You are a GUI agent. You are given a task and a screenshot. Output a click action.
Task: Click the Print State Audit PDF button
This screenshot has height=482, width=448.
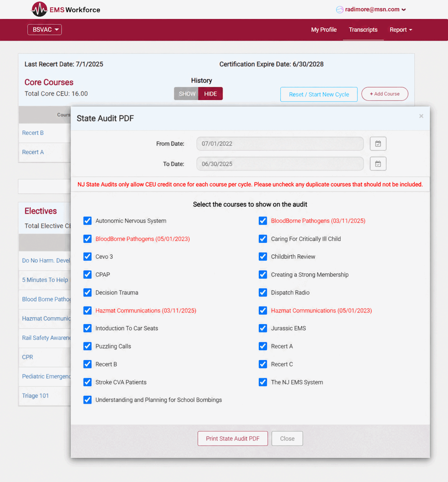pos(233,439)
